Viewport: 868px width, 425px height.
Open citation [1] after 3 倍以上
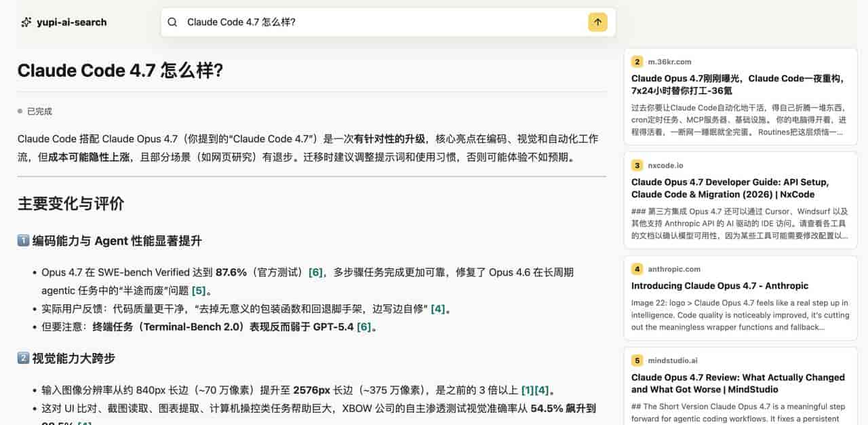tap(528, 390)
